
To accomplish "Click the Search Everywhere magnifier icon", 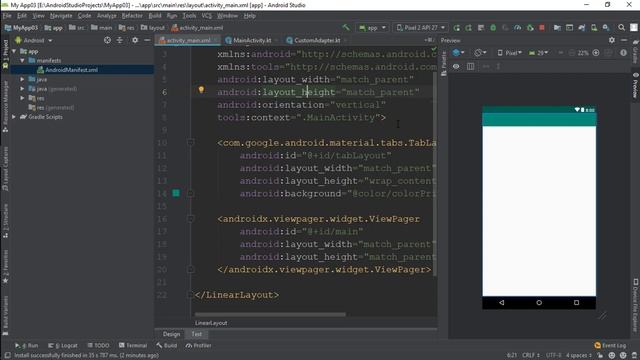I will pos(621,28).
